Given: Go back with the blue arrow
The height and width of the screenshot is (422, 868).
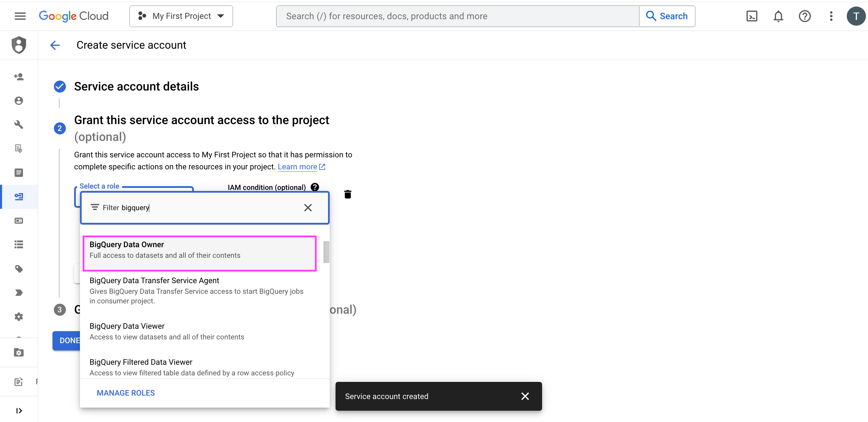Looking at the screenshot, I should [55, 45].
